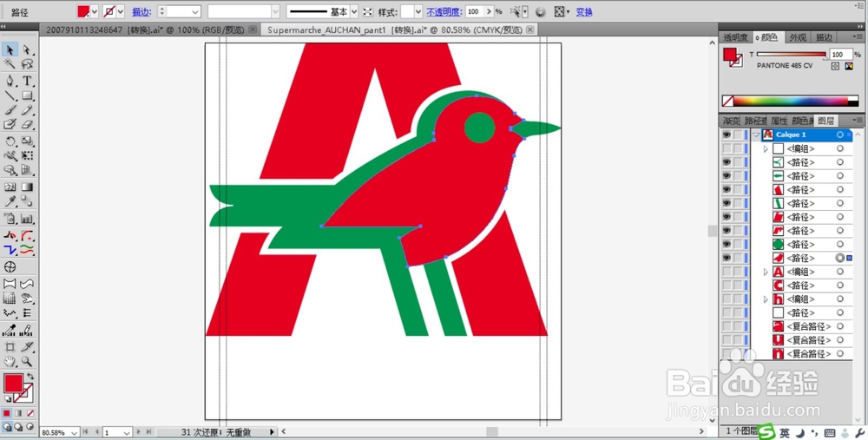
Task: Click target circle of green circle 路径
Action: point(839,244)
